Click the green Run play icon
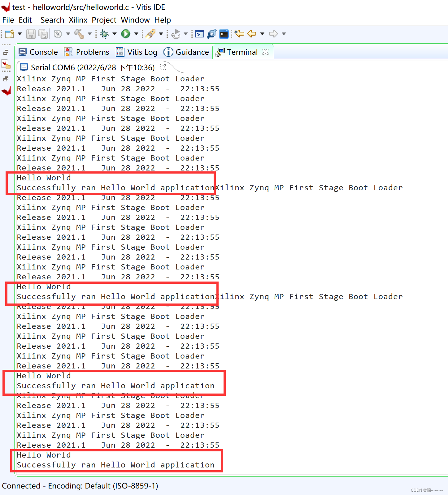 (126, 34)
